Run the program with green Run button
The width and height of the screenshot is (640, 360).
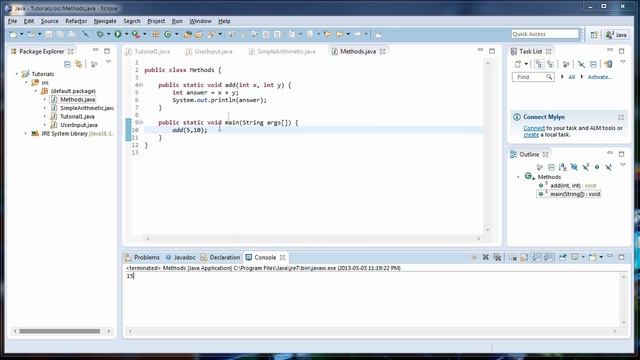coord(118,34)
